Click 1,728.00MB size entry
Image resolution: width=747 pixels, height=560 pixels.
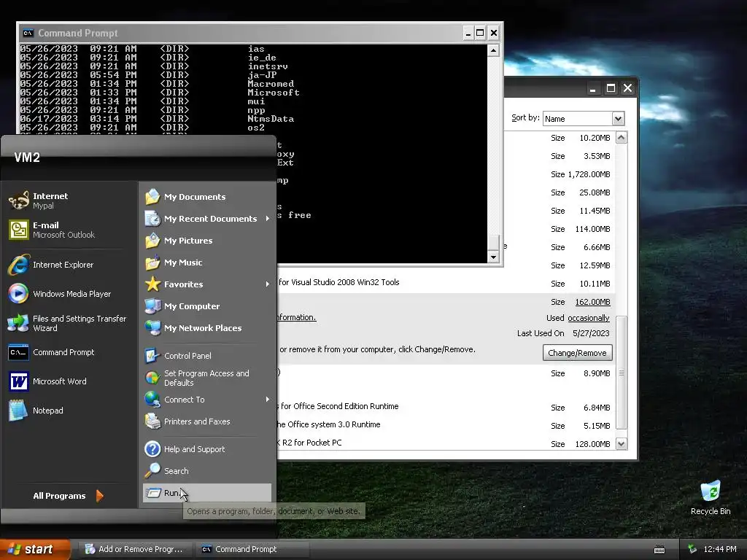click(x=589, y=174)
